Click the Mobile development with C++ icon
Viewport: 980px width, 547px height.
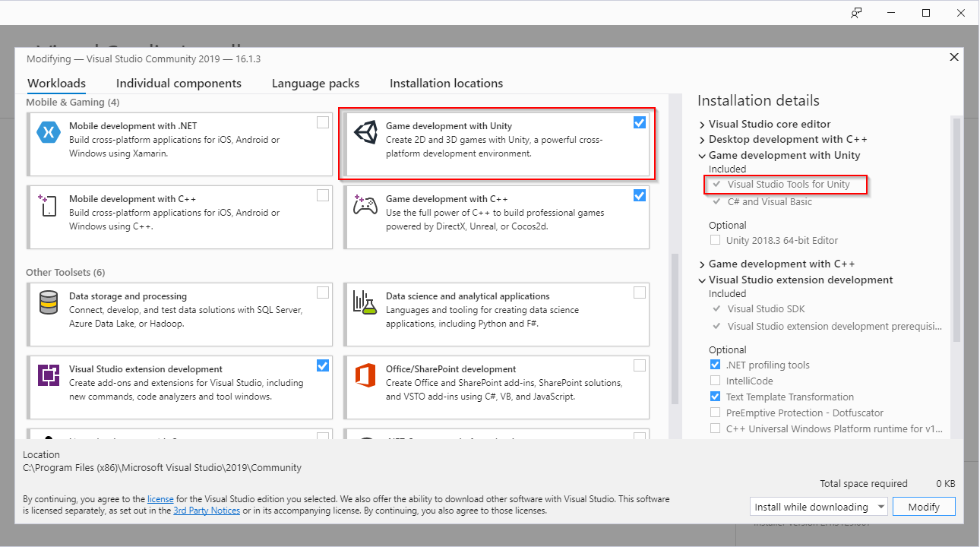point(49,205)
